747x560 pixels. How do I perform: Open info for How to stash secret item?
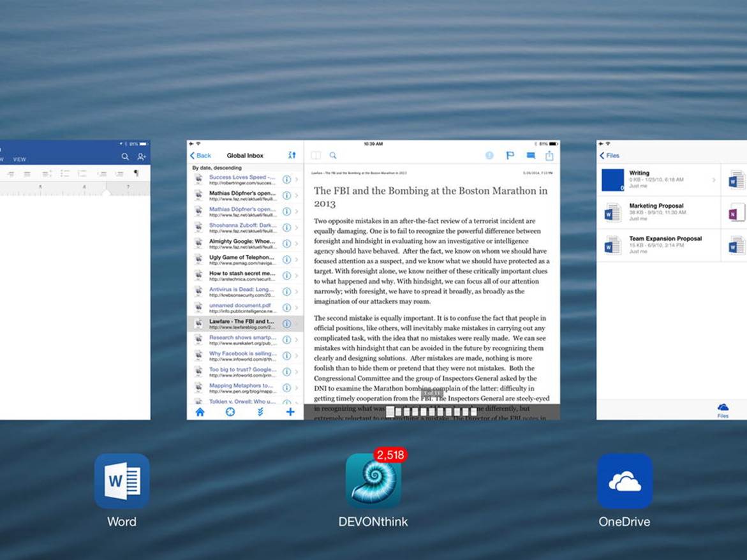point(287,276)
